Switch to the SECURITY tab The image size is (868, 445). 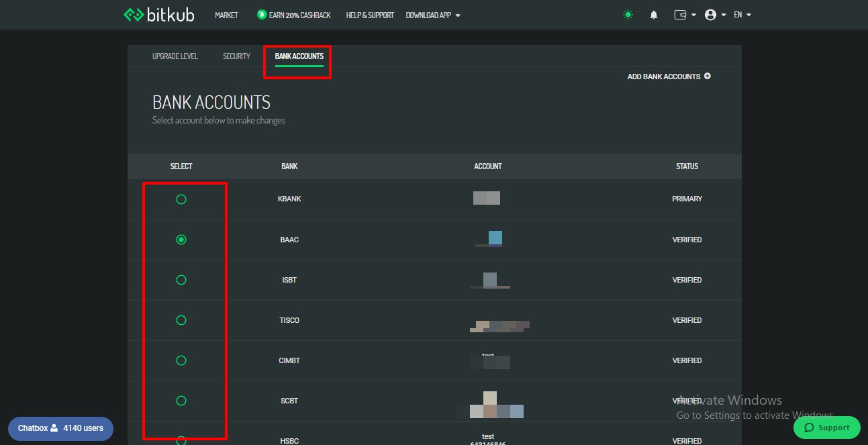236,56
